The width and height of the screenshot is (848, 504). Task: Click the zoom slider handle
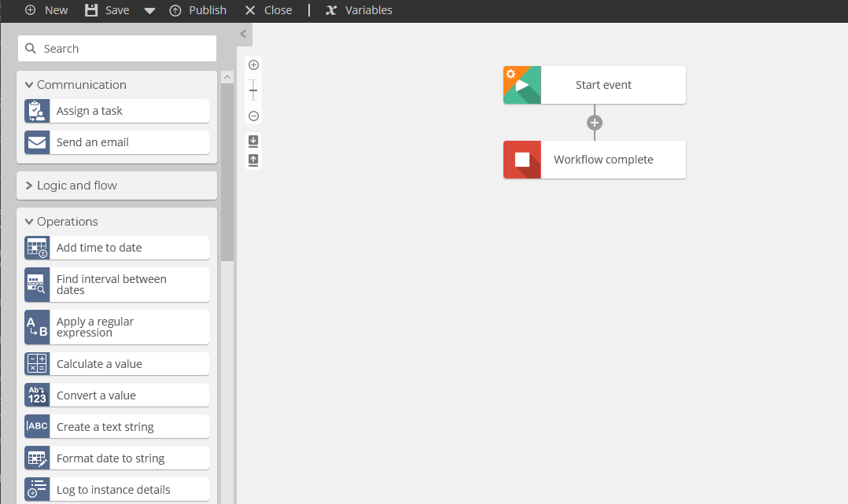tap(253, 90)
